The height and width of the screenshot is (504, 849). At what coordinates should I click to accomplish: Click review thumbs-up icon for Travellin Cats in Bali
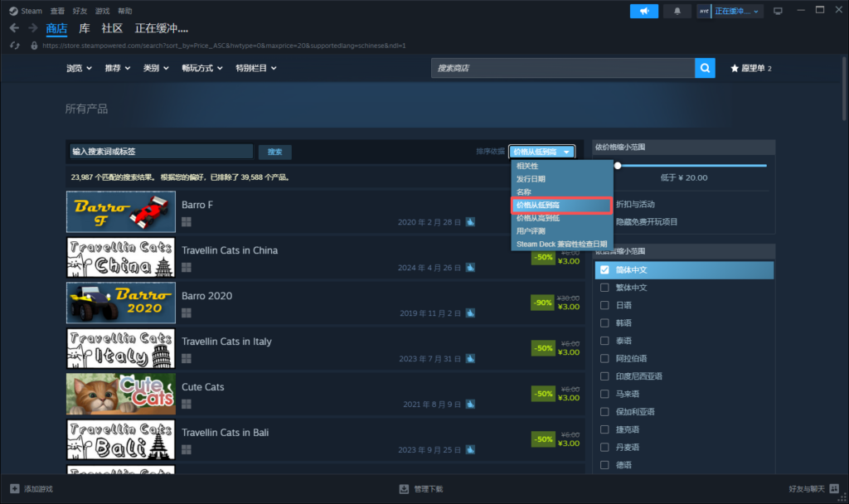[x=470, y=449]
